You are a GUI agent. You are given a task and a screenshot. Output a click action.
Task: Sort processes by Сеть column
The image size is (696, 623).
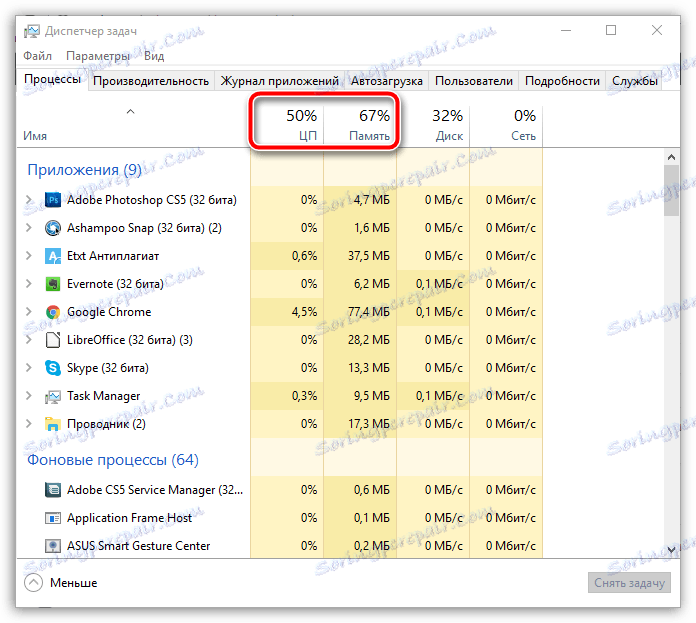(506, 126)
